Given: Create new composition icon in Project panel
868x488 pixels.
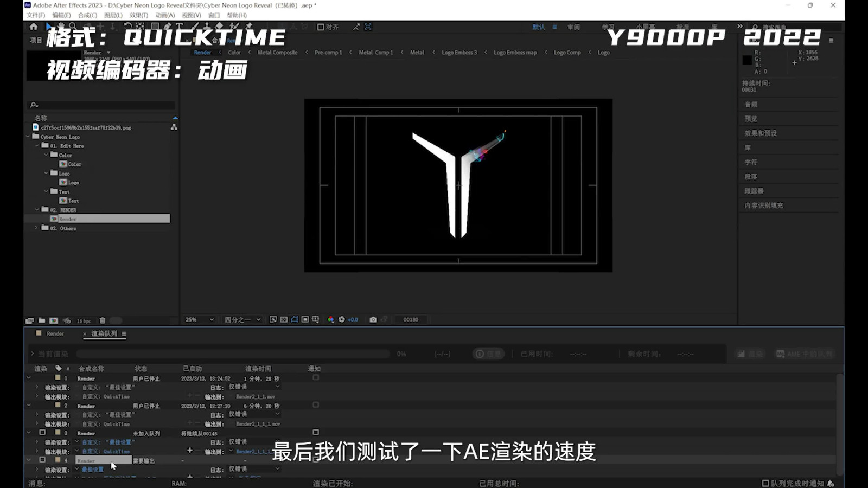Looking at the screenshot, I should click(x=54, y=320).
